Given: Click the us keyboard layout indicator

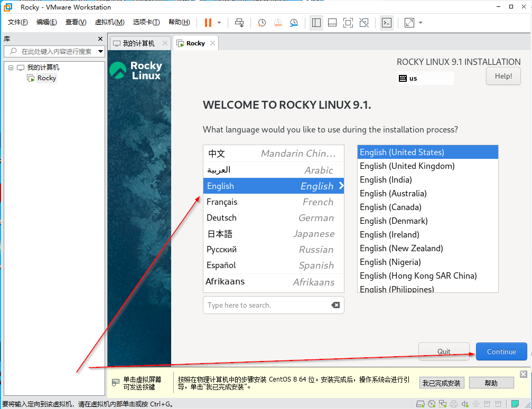Looking at the screenshot, I should tap(425, 78).
